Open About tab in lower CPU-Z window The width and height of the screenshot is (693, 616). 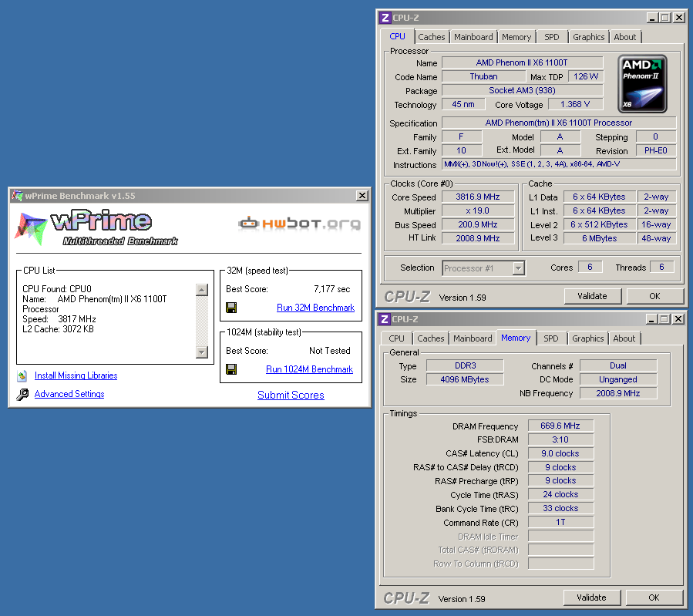pyautogui.click(x=624, y=338)
